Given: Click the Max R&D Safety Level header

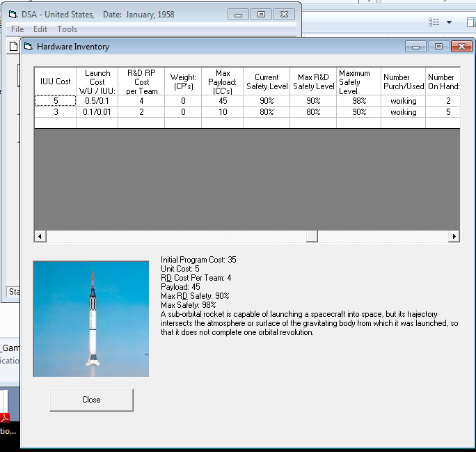Looking at the screenshot, I should click(313, 81).
